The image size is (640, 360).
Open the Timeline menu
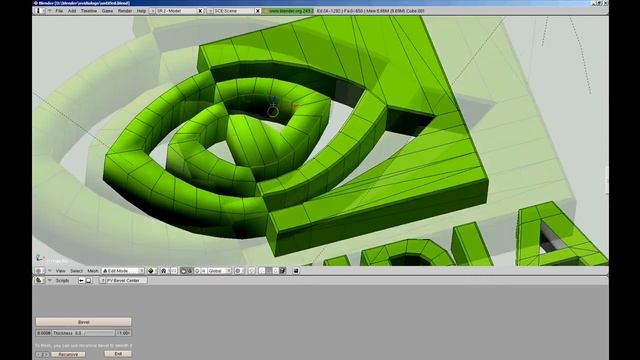tap(89, 11)
